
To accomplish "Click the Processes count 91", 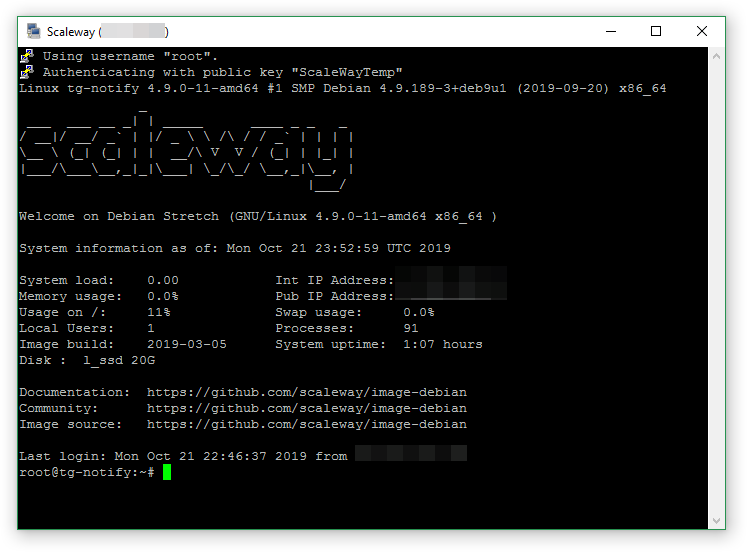I will pyautogui.click(x=411, y=328).
